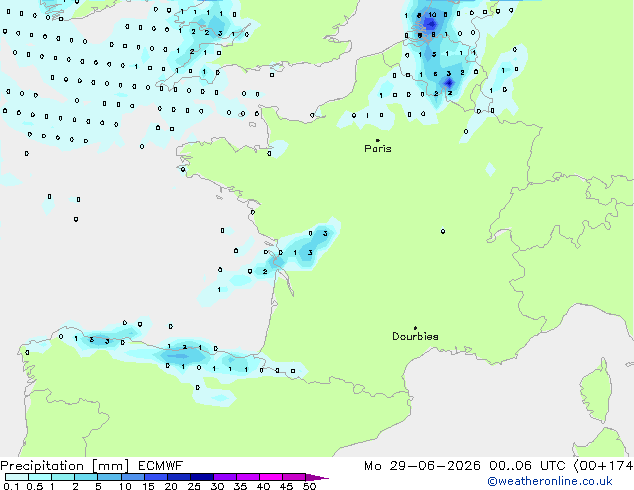Click the black dot marker above Paris
This screenshot has height=490, width=634.
pos(378,140)
